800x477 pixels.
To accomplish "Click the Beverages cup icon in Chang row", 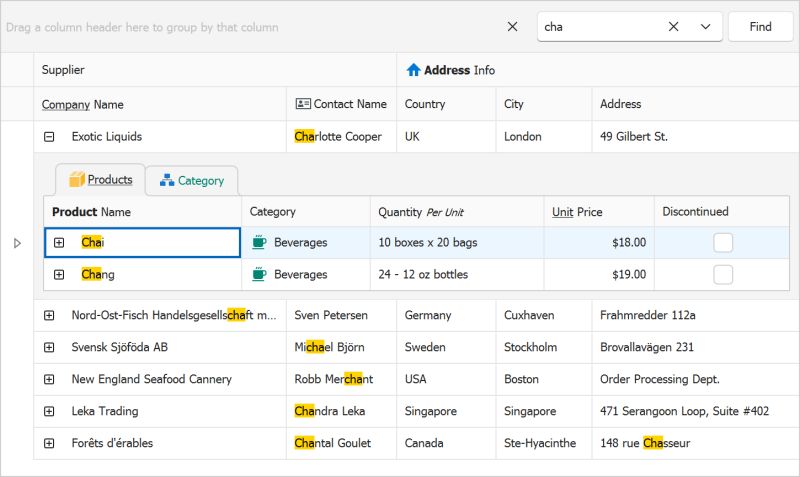I will [259, 274].
